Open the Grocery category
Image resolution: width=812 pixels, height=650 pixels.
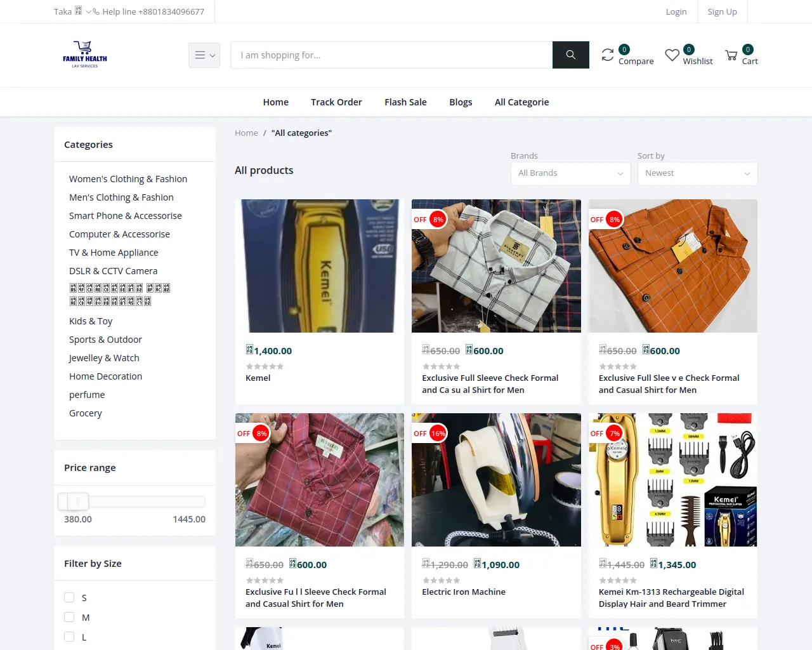(x=86, y=413)
